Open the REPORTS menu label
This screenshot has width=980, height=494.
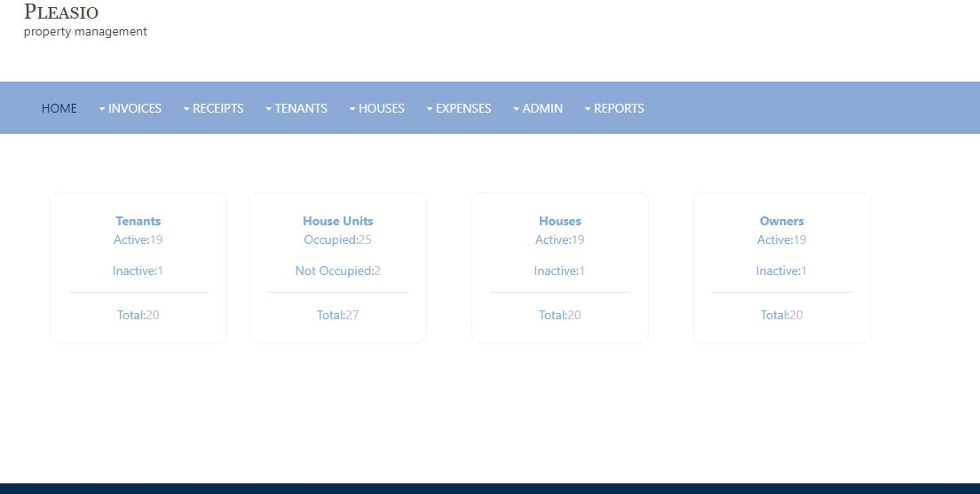point(619,108)
